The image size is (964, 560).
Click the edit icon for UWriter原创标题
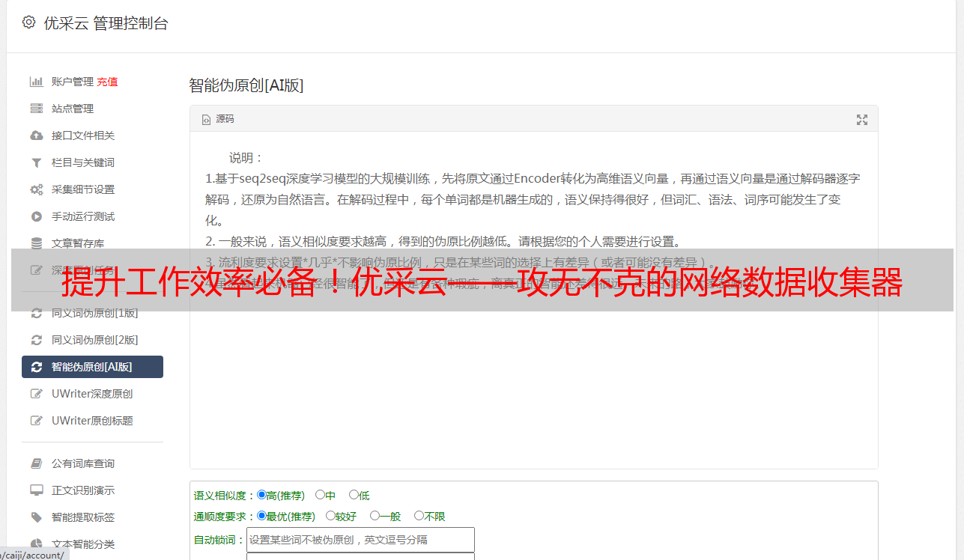point(36,421)
